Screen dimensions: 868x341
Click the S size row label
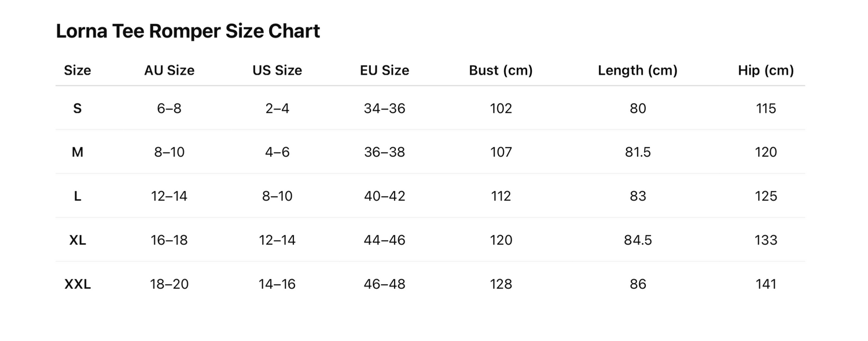(78, 108)
